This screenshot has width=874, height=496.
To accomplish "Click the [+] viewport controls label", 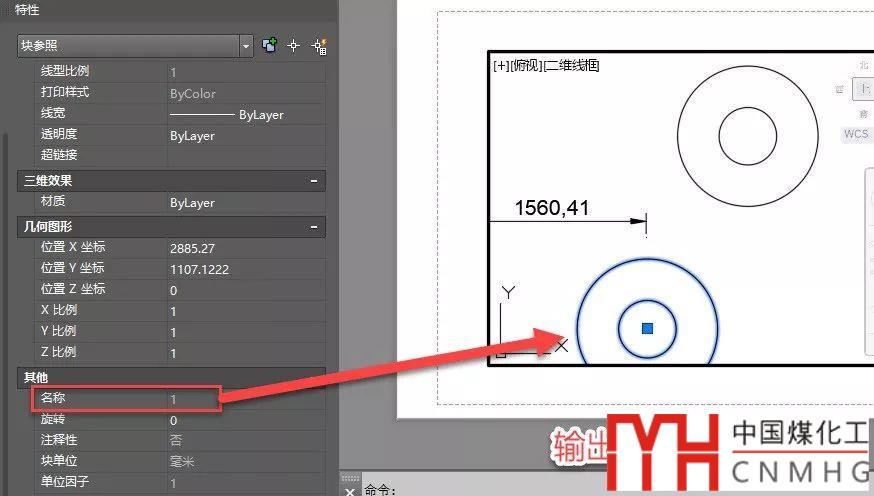I will click(501, 66).
